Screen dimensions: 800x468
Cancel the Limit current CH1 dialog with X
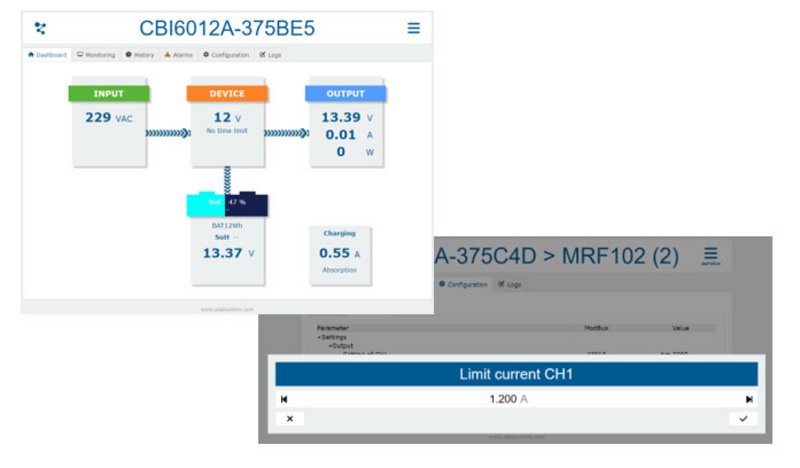(x=290, y=419)
